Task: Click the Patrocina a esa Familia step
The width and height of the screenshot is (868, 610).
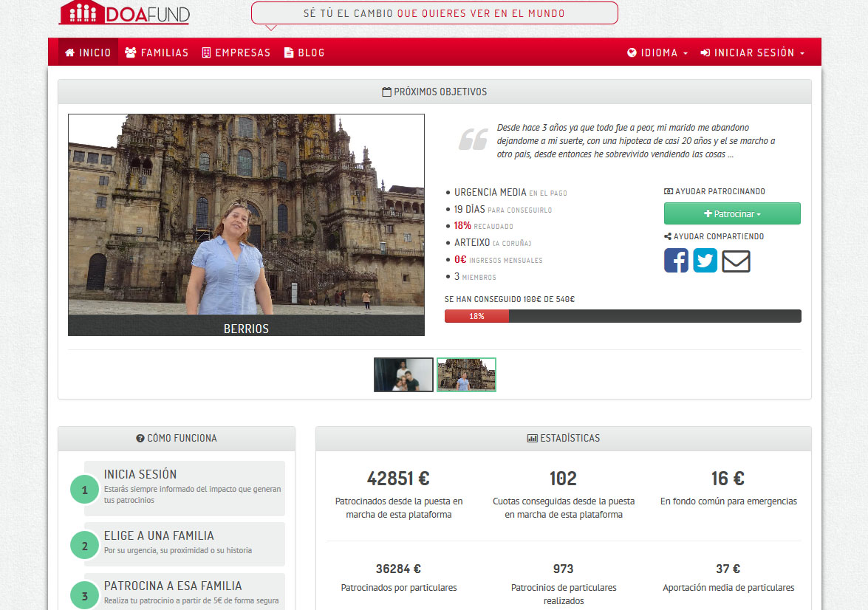Action: point(185,592)
